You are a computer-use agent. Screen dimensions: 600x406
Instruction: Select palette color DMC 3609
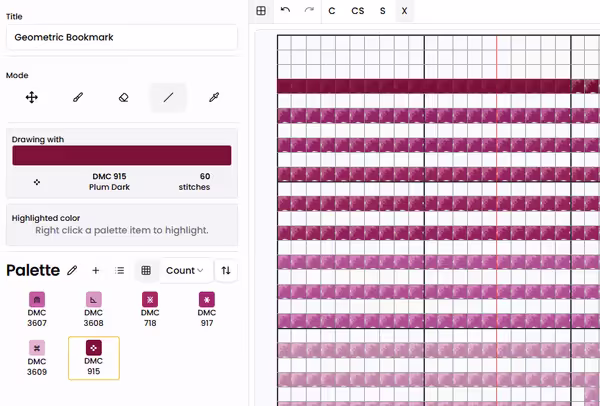coord(37,358)
